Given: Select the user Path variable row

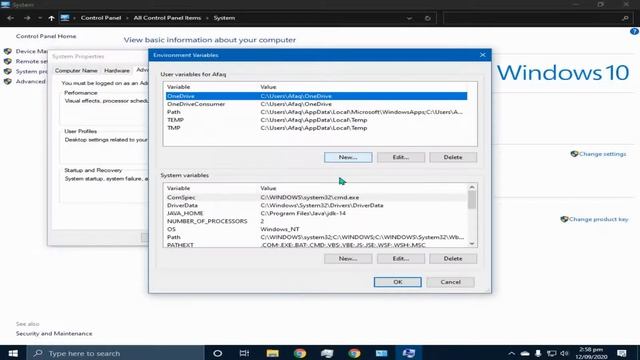Looking at the screenshot, I should click(x=316, y=112).
